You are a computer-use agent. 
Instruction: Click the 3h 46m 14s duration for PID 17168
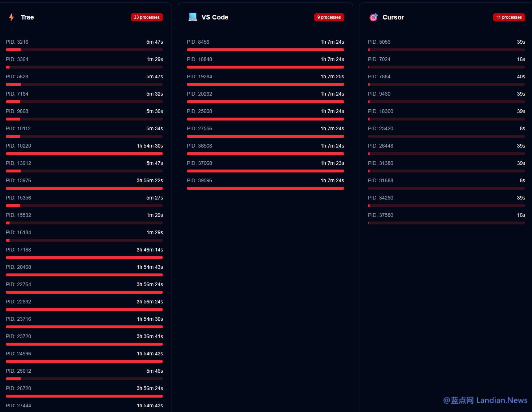(x=150, y=250)
